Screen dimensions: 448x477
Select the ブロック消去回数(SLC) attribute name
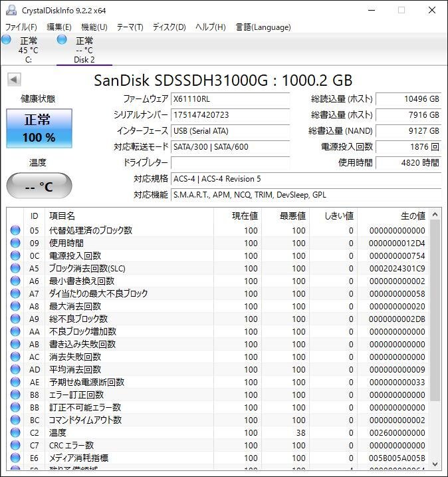pyautogui.click(x=87, y=268)
